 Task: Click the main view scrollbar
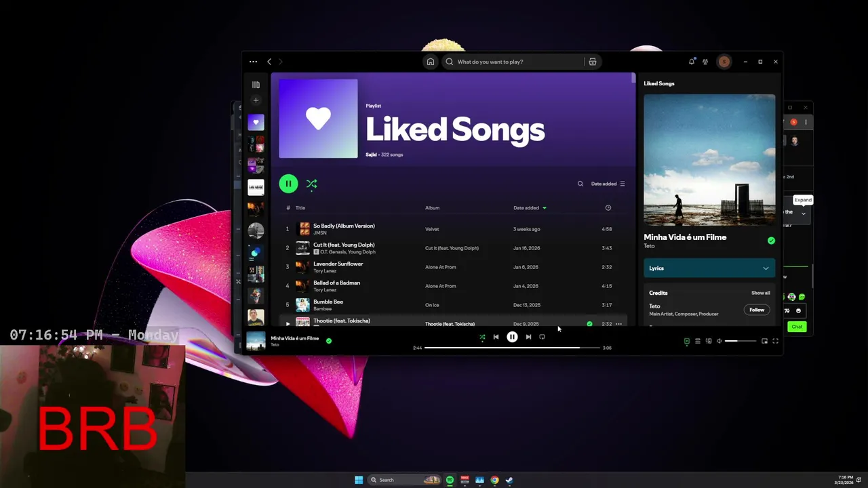click(x=633, y=79)
